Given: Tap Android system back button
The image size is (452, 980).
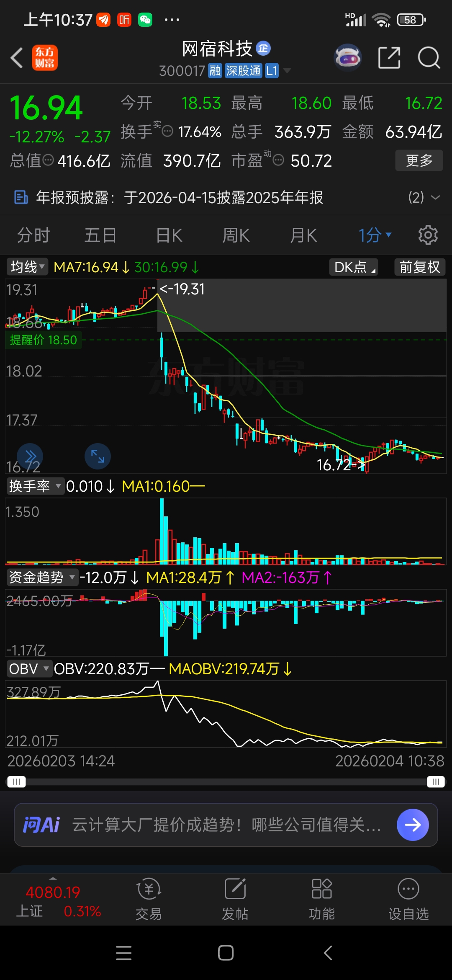Looking at the screenshot, I should [x=328, y=953].
